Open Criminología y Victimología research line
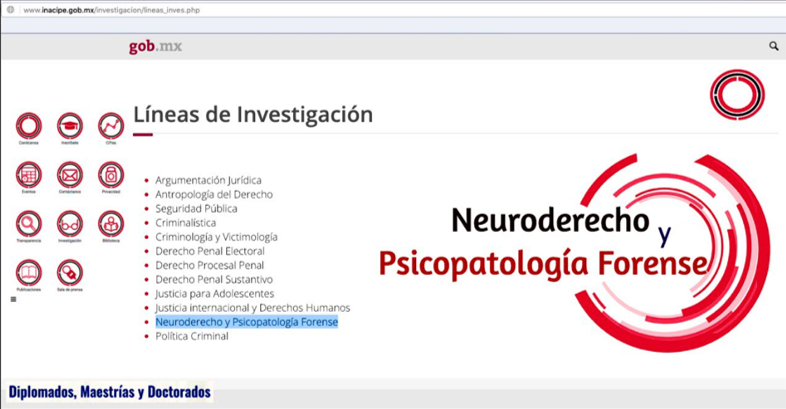Screen dimensions: 786x409 tap(216, 237)
